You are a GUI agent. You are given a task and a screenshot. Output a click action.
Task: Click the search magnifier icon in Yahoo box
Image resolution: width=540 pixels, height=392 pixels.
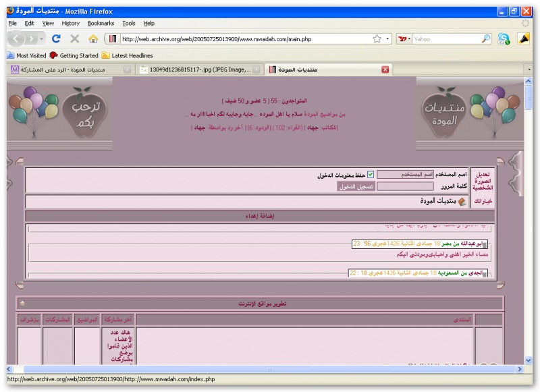click(x=485, y=39)
